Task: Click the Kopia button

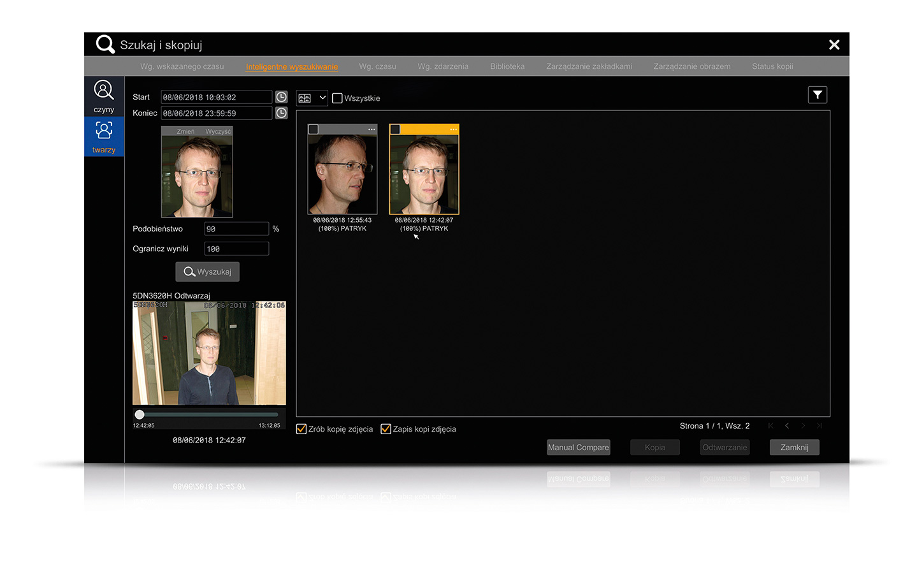Action: pyautogui.click(x=655, y=448)
